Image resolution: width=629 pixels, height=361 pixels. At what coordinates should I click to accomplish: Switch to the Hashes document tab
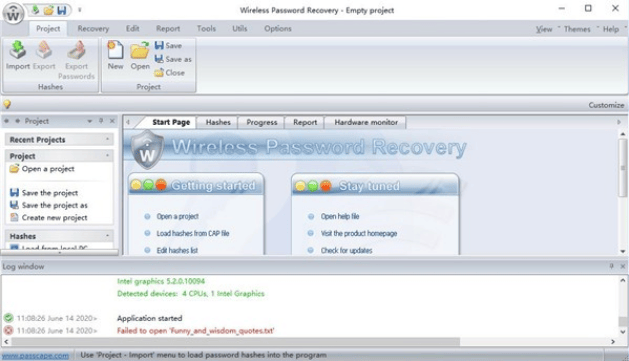pos(218,122)
